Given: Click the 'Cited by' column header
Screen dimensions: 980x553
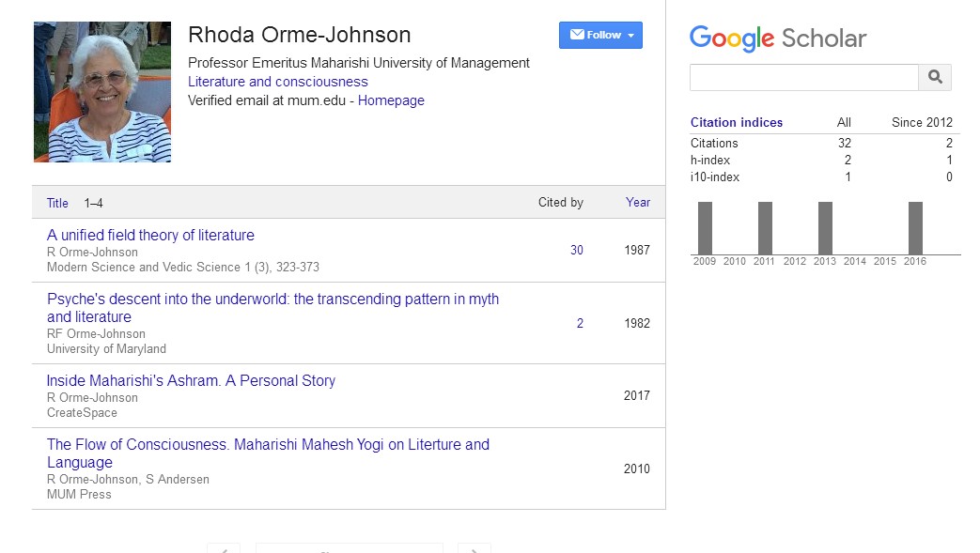Looking at the screenshot, I should coord(561,203).
